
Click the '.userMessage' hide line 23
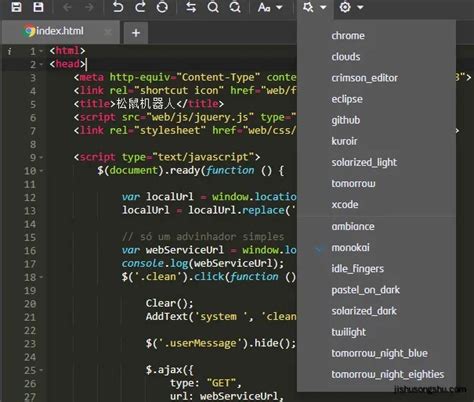click(x=220, y=343)
